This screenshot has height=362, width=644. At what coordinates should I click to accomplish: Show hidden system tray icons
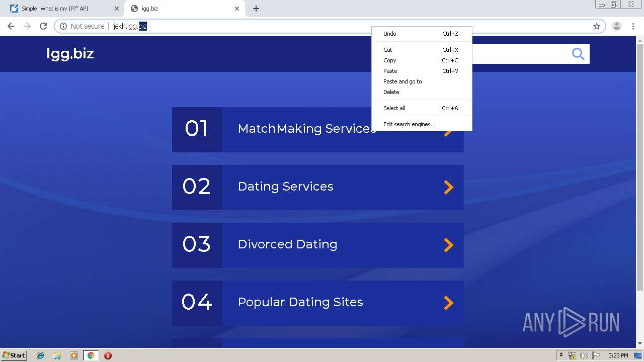561,355
